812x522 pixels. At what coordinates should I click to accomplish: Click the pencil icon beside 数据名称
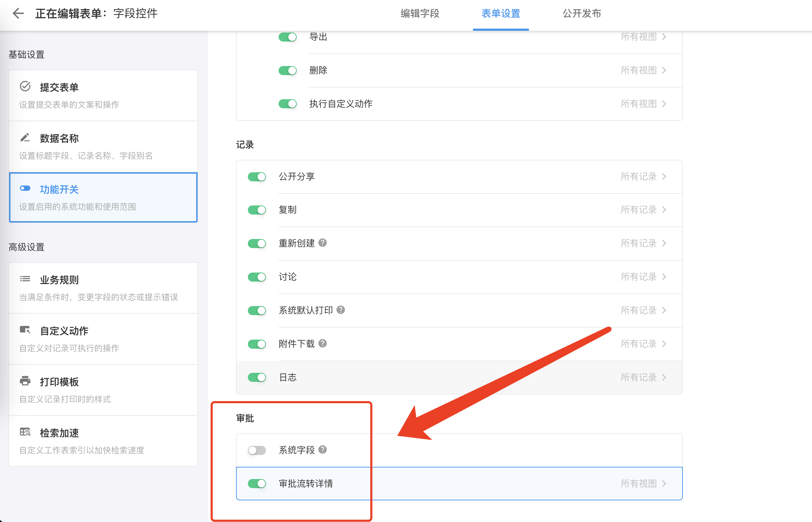(25, 138)
